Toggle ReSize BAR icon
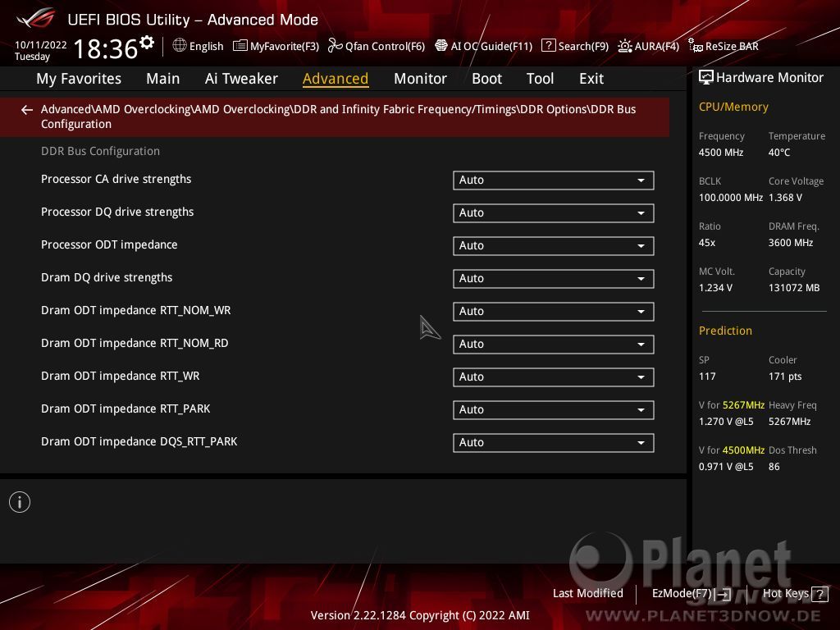Viewport: 840px width, 630px height. point(696,46)
